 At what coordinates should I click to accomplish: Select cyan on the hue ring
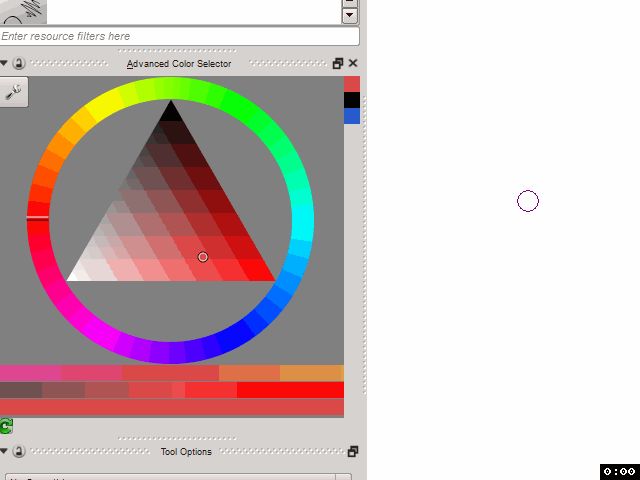tap(302, 220)
